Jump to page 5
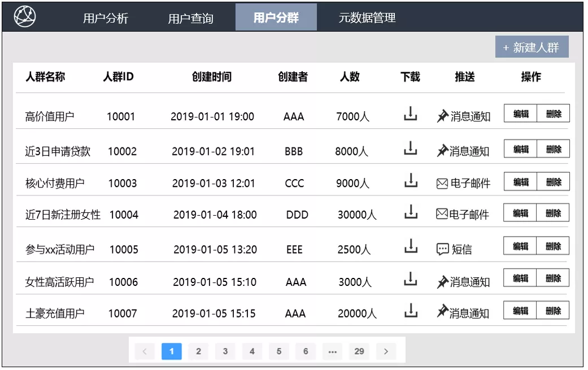This screenshot has height=370, width=588. 278,351
